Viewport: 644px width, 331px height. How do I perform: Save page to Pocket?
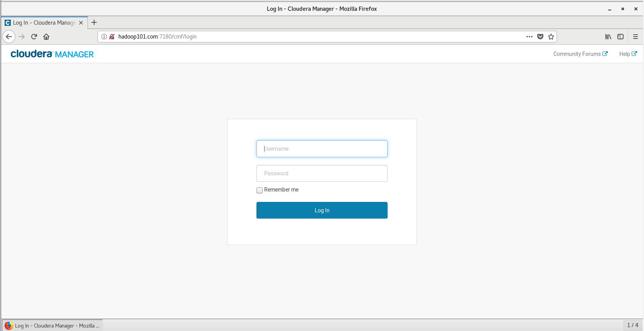point(540,37)
